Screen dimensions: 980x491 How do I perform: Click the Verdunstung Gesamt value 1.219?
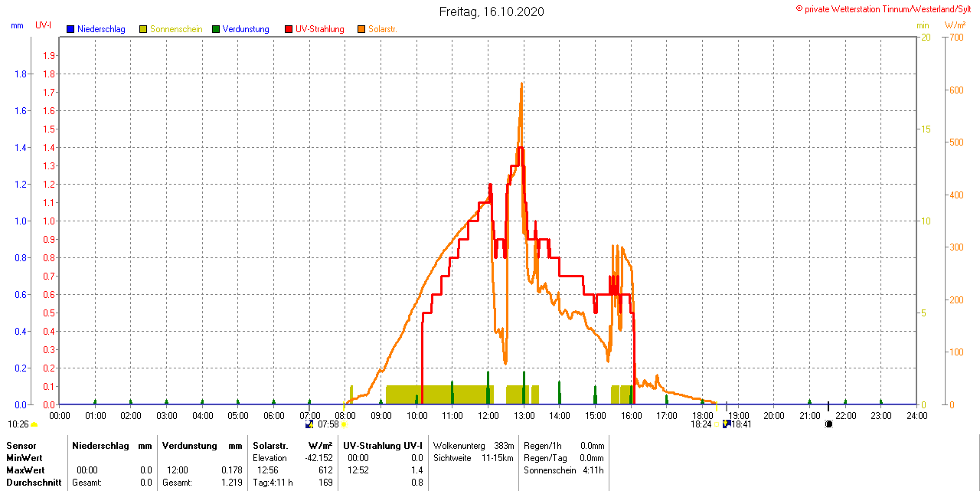(x=230, y=483)
